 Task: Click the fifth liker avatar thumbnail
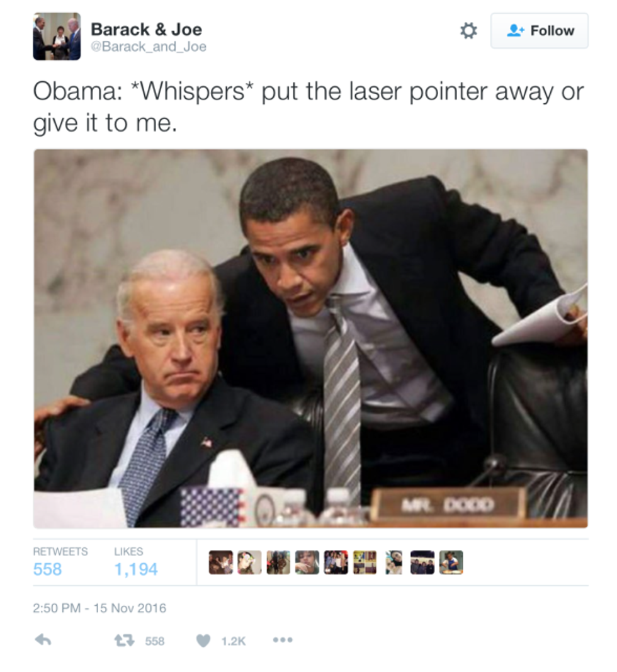click(336, 562)
